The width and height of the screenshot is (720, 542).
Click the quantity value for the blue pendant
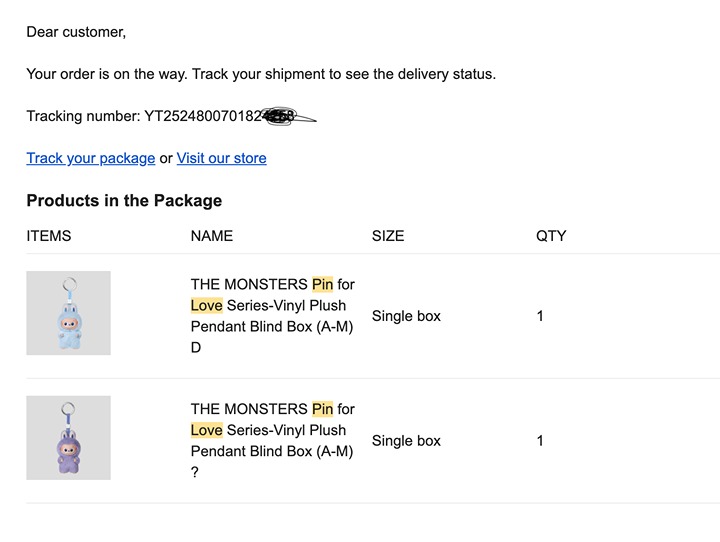point(540,316)
